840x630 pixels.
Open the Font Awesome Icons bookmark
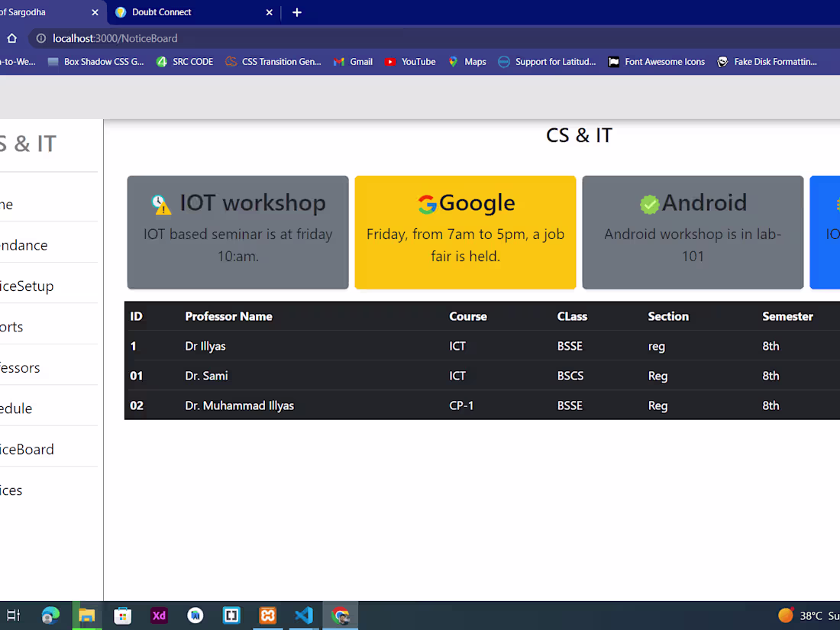click(x=656, y=62)
